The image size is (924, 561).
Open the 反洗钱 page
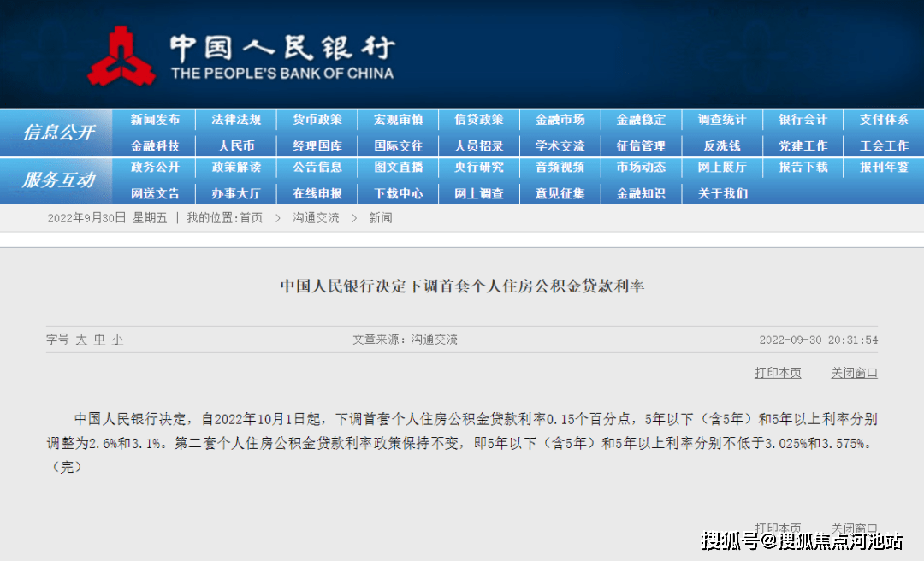pos(721,146)
